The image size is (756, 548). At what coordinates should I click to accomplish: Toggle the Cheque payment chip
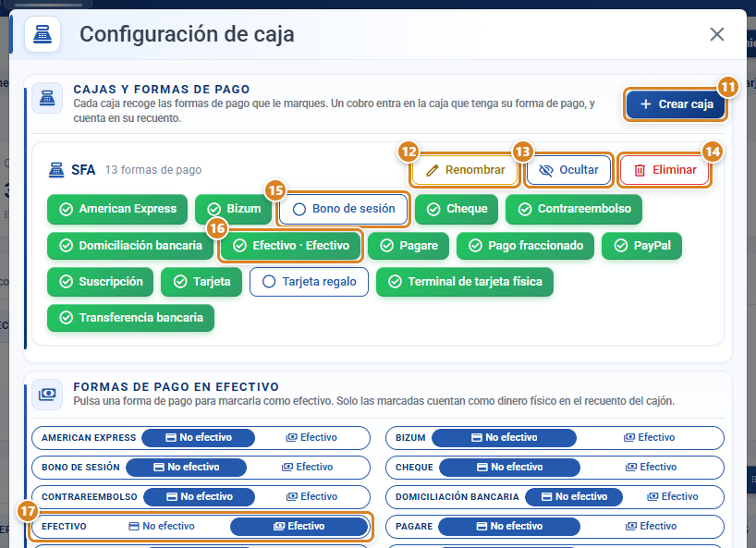(457, 209)
